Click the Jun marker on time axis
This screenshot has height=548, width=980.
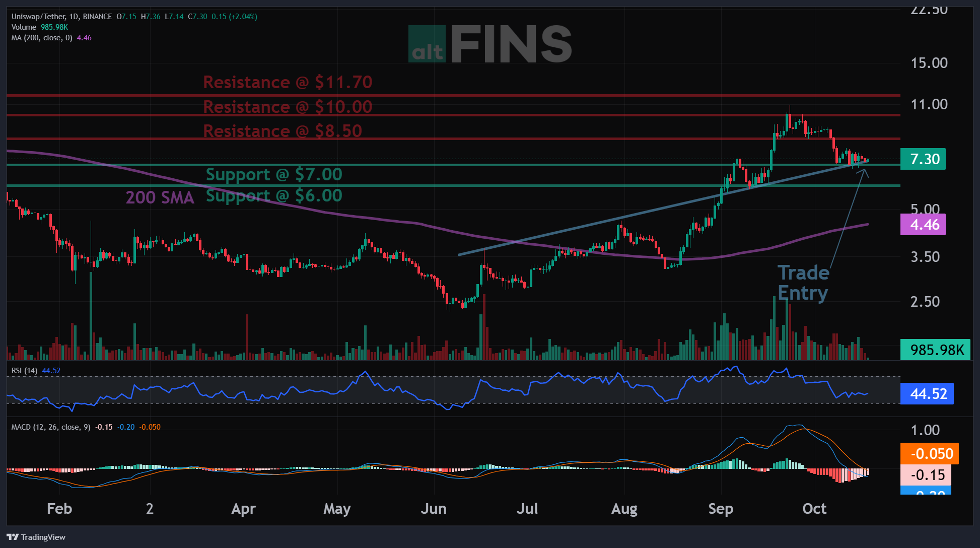pos(434,509)
